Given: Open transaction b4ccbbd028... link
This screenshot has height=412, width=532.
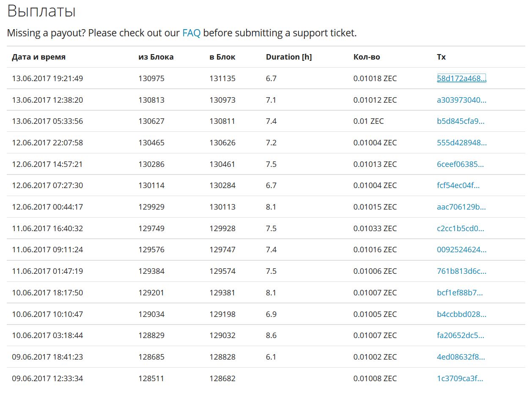Looking at the screenshot, I should click(461, 314).
